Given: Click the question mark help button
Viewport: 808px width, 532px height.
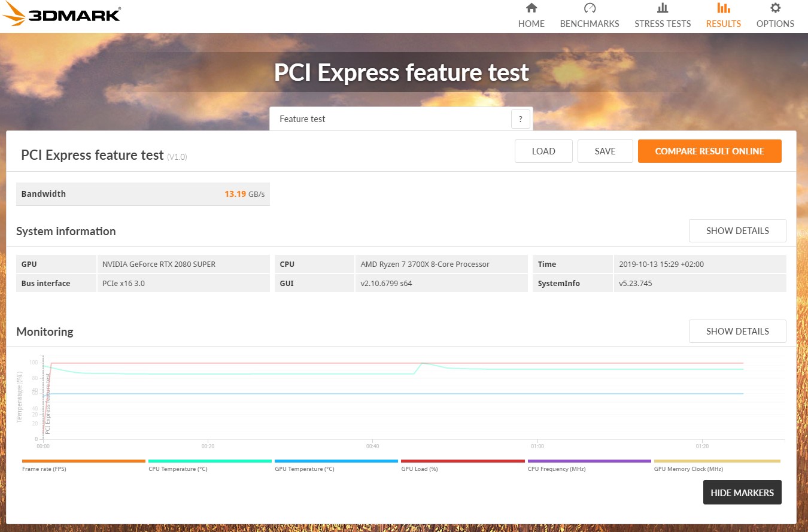Looking at the screenshot, I should coord(521,119).
